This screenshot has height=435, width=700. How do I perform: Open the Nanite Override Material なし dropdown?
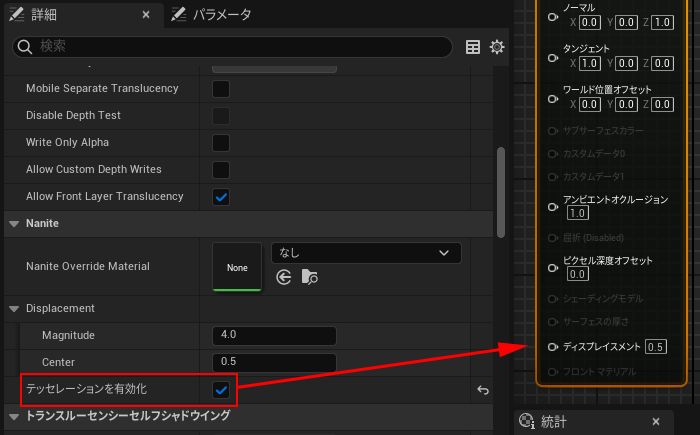(366, 253)
